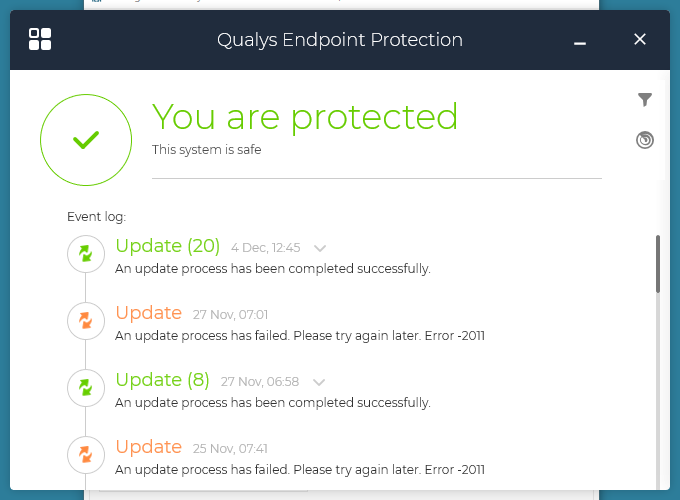This screenshot has width=680, height=500.
Task: Click the green protected checkmark circle
Action: click(x=86, y=140)
